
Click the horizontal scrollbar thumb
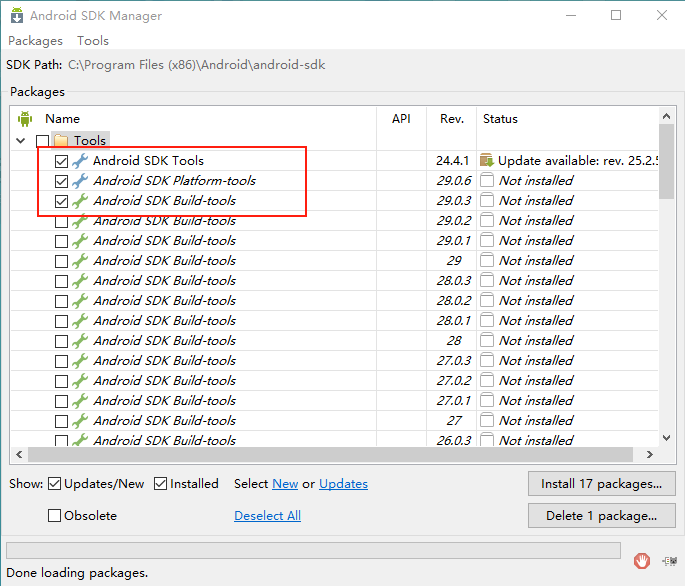click(x=330, y=454)
